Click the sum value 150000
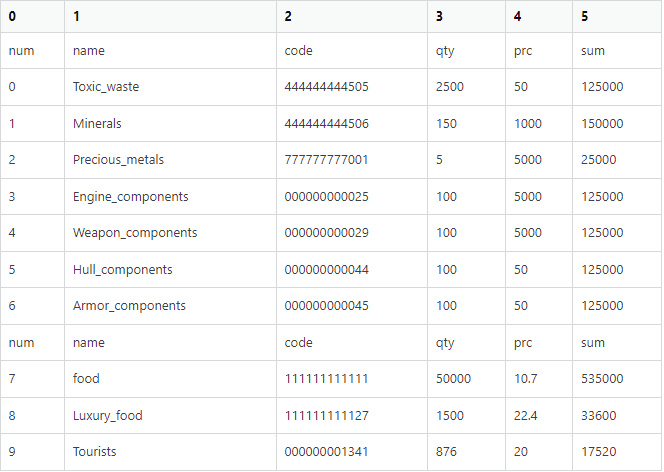The height and width of the screenshot is (472, 664). 602,124
